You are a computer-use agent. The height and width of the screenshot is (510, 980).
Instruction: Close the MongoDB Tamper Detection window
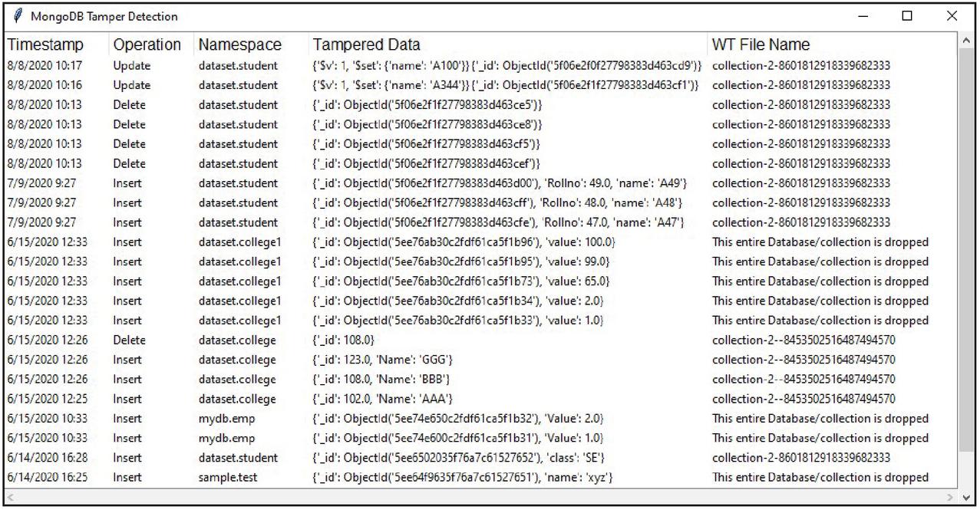pos(952,16)
